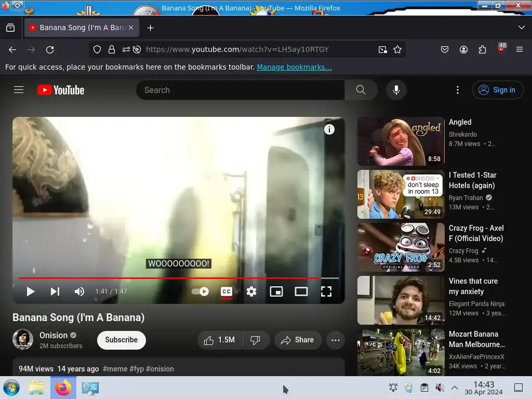View site security padlock info
Image resolution: width=532 pixels, height=399 pixels.
pos(112,49)
